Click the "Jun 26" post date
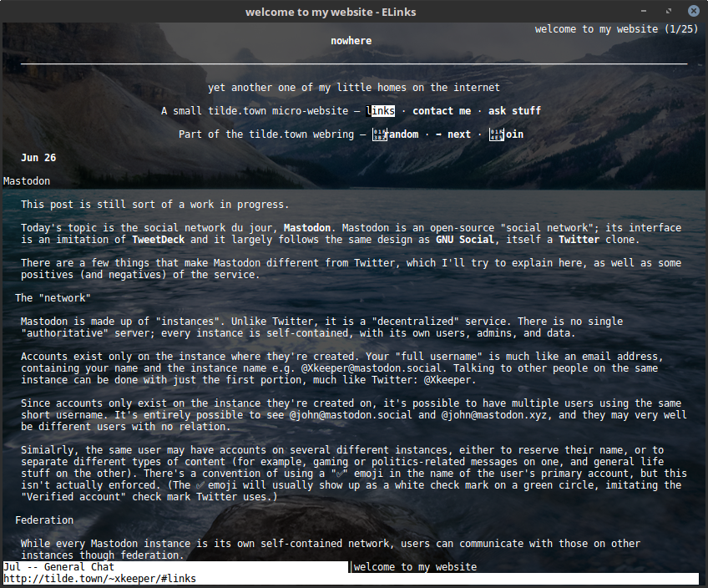Screen dimensions: 708x588 coord(38,158)
